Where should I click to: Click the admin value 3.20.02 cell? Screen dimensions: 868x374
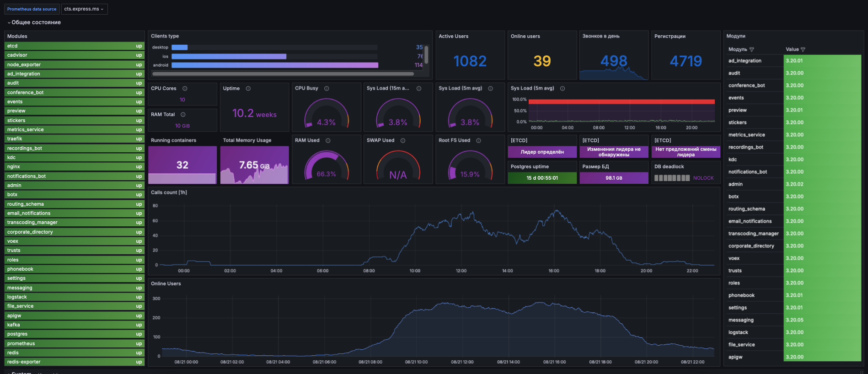point(822,184)
